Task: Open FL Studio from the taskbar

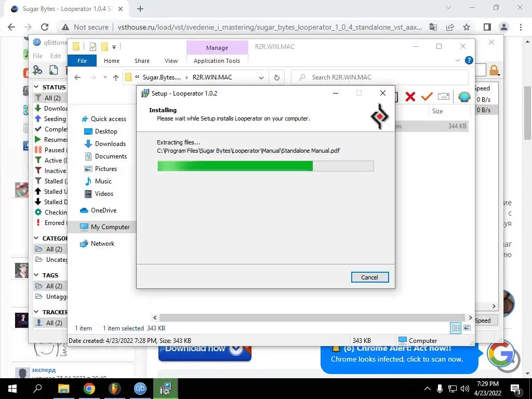Action: pos(115,389)
